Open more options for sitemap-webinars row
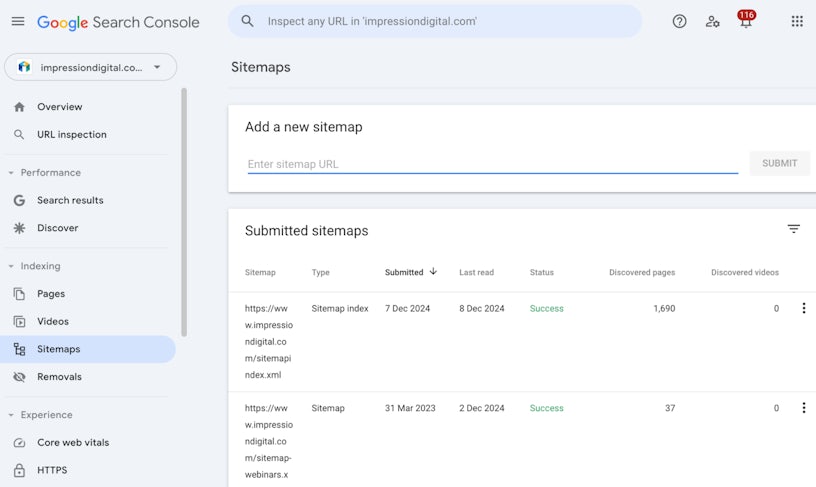This screenshot has height=487, width=816. coord(803,408)
